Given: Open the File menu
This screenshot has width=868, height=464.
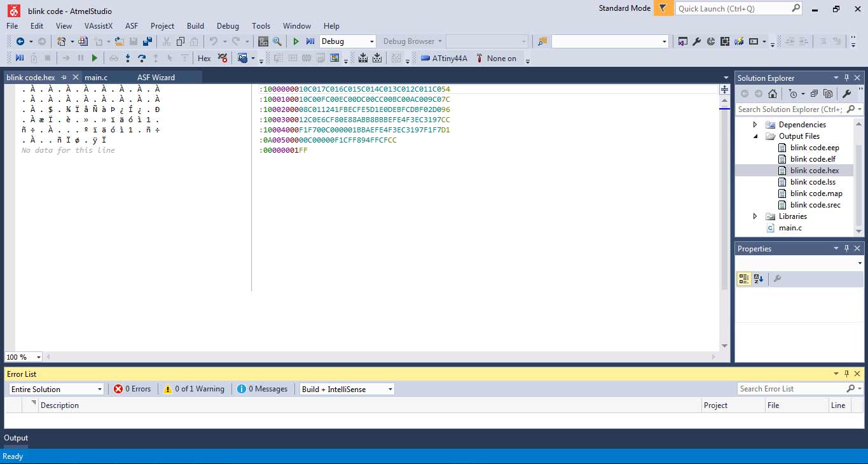Looking at the screenshot, I should [12, 26].
